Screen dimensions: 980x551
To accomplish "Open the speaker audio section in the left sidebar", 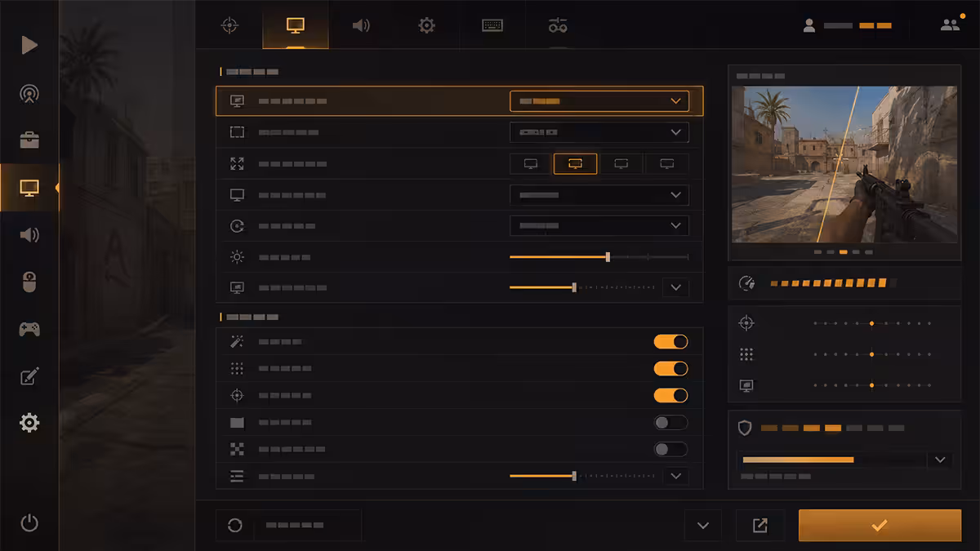I will click(29, 235).
